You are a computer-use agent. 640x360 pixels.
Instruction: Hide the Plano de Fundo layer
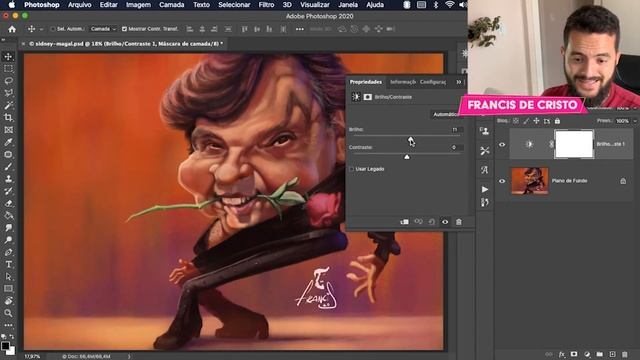(x=502, y=181)
